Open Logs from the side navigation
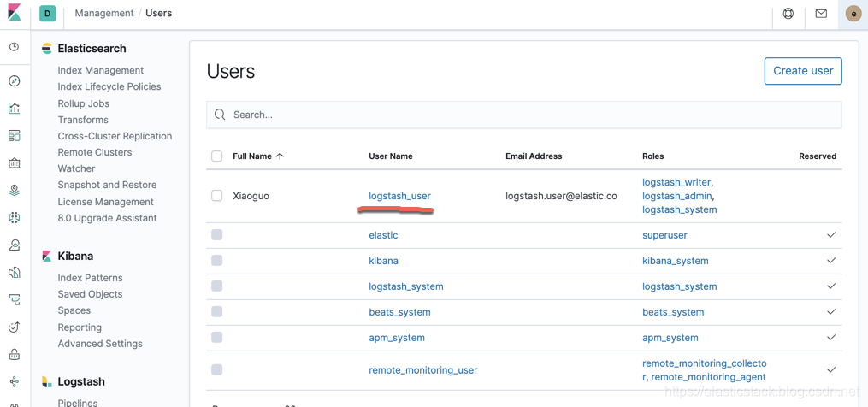Screen dimensions: 868x407 (x=15, y=272)
